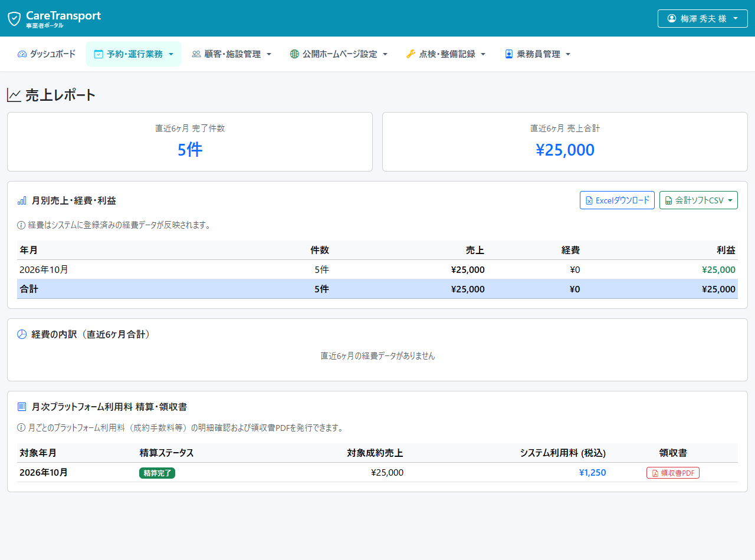Go to the ダッシュボード menu item
The image size is (755, 560).
coord(47,54)
